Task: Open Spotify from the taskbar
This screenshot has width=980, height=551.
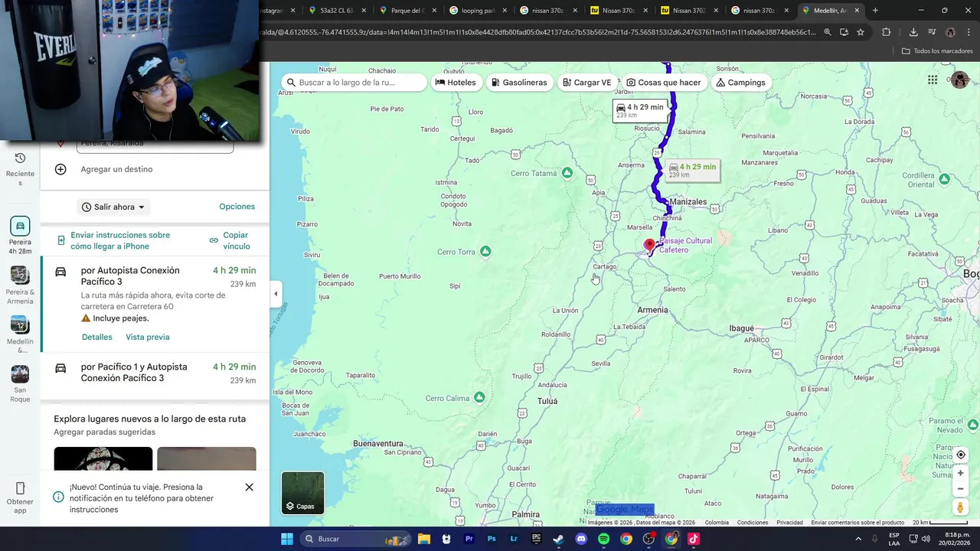Action: (603, 539)
